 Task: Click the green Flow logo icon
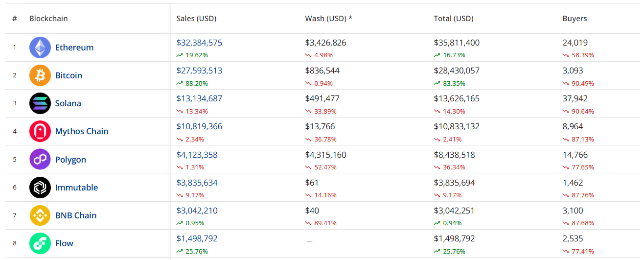point(40,243)
